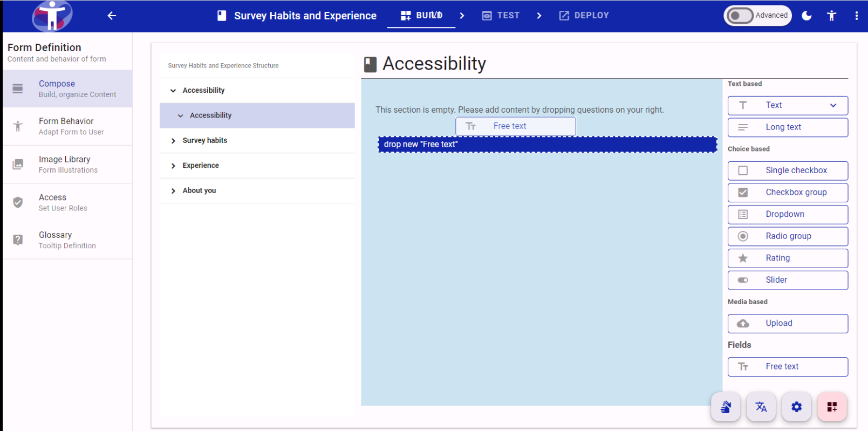Open the accessibility figure icon in the header
Image resolution: width=868 pixels, height=431 pixels.
coord(831,16)
